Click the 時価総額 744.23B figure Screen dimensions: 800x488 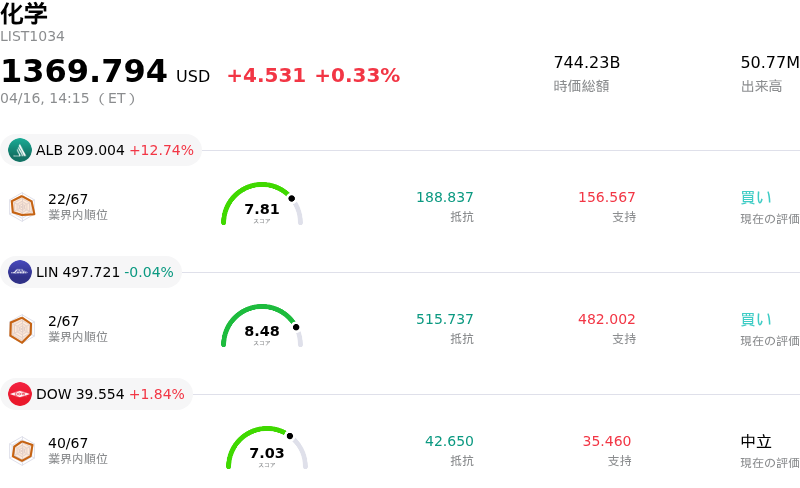(587, 62)
